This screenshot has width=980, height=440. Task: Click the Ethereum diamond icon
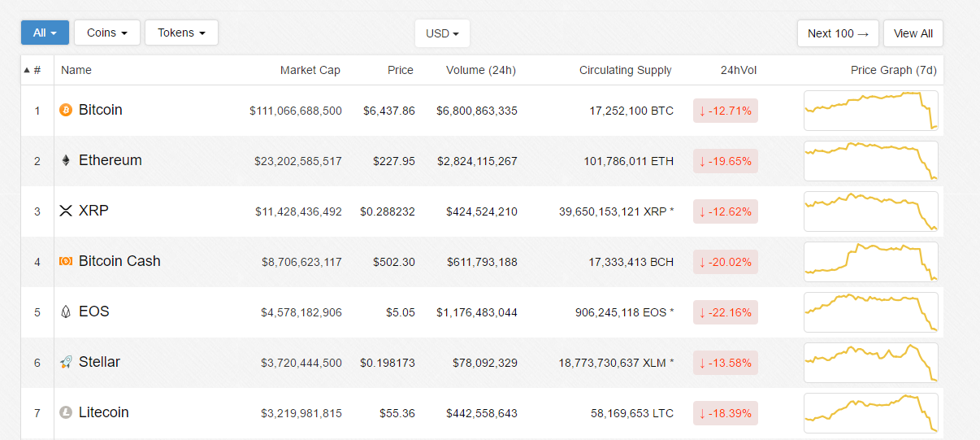click(x=66, y=160)
